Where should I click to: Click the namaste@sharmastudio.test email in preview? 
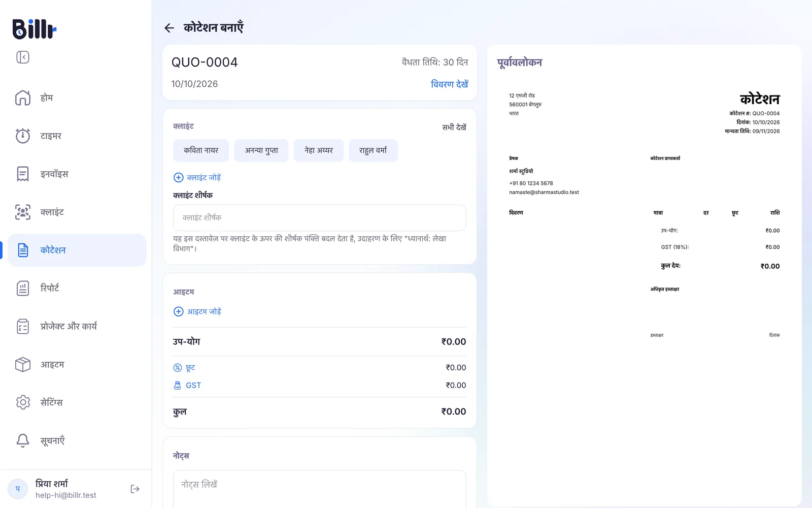click(544, 193)
